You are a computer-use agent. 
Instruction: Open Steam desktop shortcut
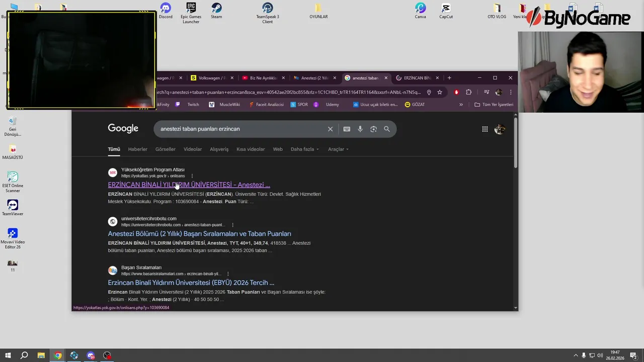click(x=216, y=11)
